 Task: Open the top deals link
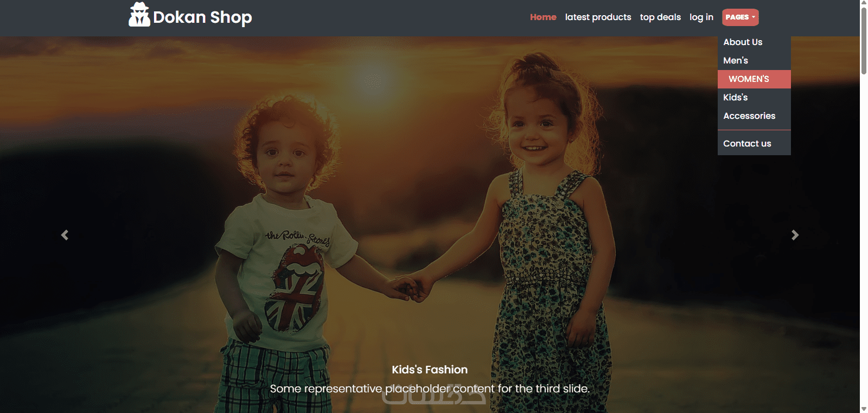click(660, 17)
